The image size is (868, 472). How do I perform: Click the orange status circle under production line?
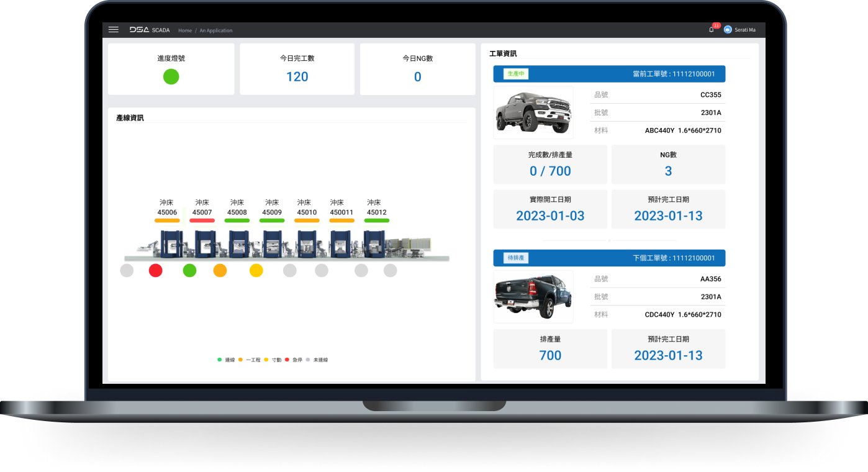[220, 270]
